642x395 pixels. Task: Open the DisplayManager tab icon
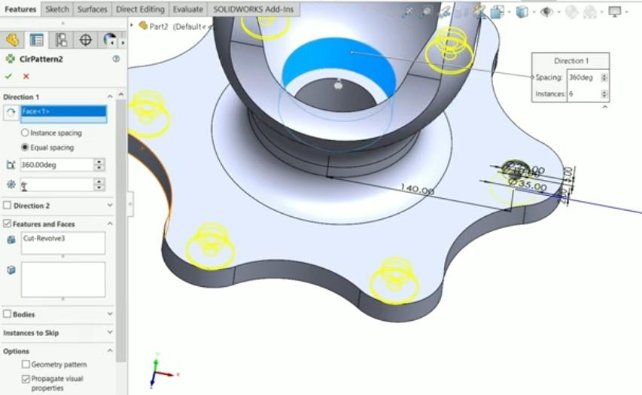(109, 40)
